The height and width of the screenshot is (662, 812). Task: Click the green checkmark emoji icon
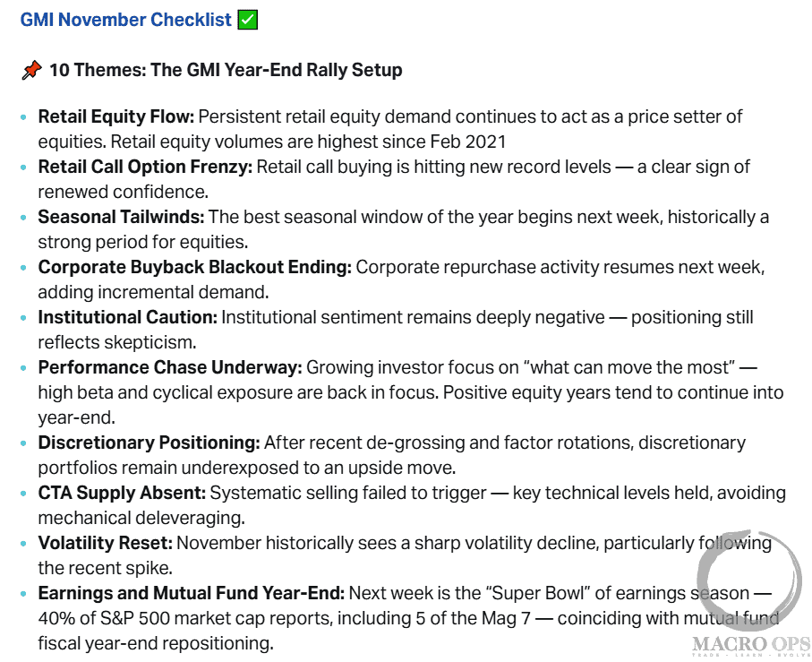[x=248, y=20]
